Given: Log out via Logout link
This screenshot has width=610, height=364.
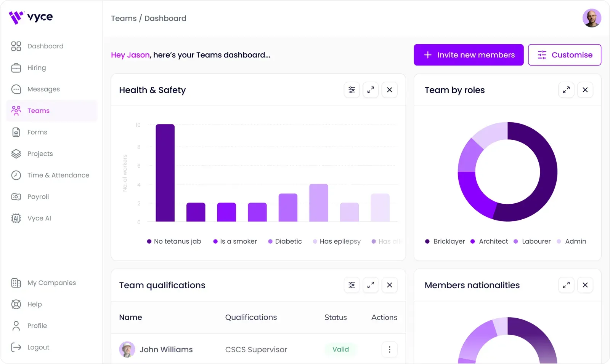Looking at the screenshot, I should (52, 347).
